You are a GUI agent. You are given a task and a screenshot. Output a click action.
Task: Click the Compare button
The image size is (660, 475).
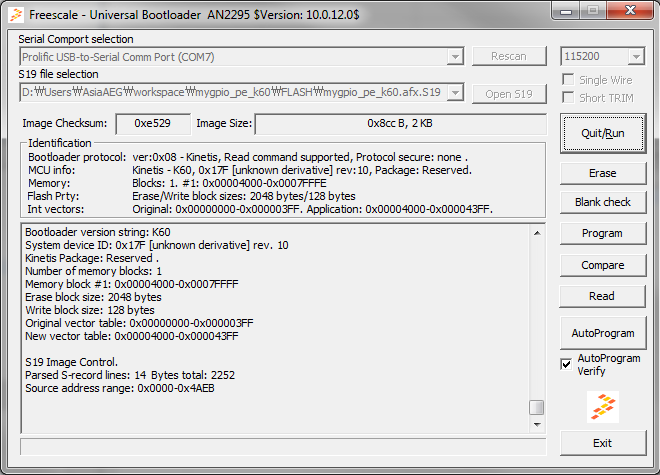pyautogui.click(x=603, y=265)
